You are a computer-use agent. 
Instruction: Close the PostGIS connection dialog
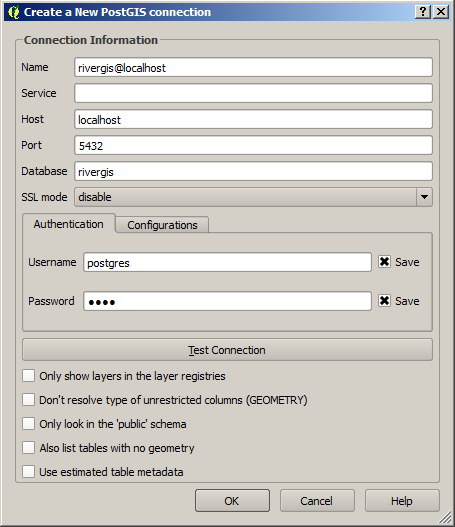coord(441,12)
